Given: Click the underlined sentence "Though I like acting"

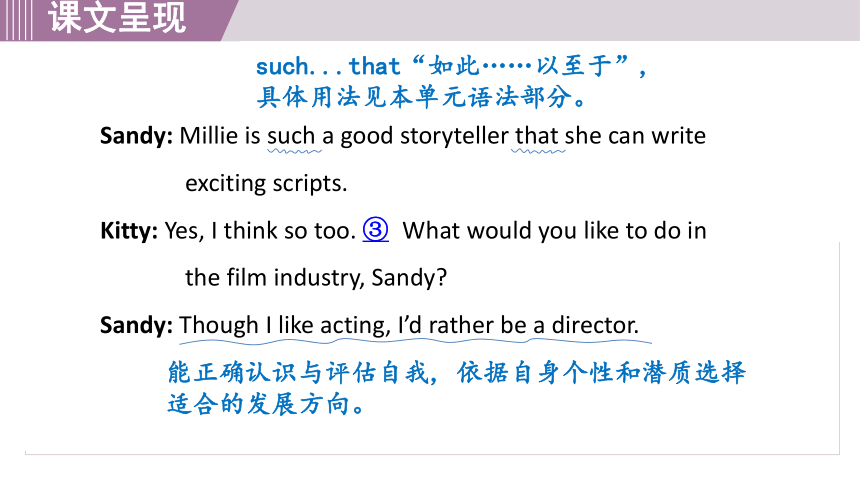Looking at the screenshot, I should point(283,325).
